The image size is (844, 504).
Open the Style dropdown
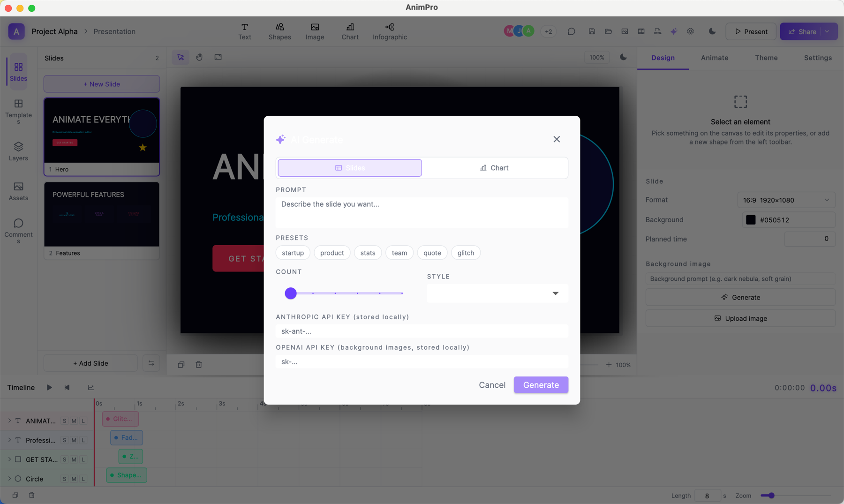pos(497,293)
